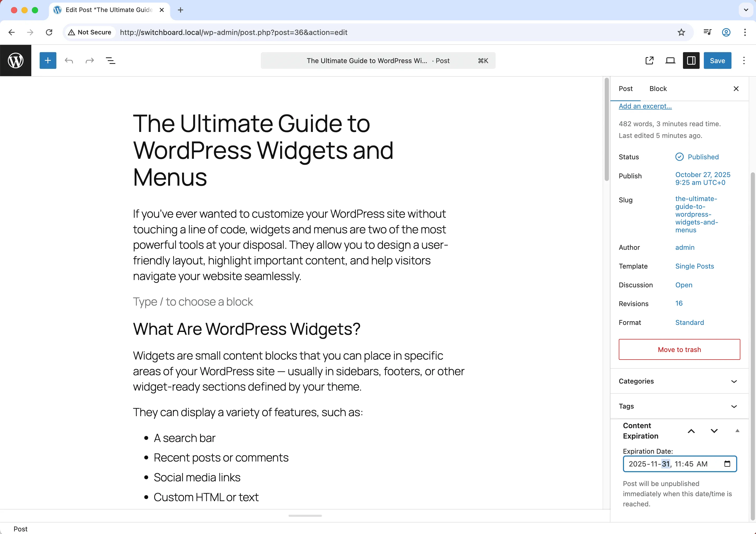Open calendar picker in Expiration Date field
The width and height of the screenshot is (756, 534).
727,464
